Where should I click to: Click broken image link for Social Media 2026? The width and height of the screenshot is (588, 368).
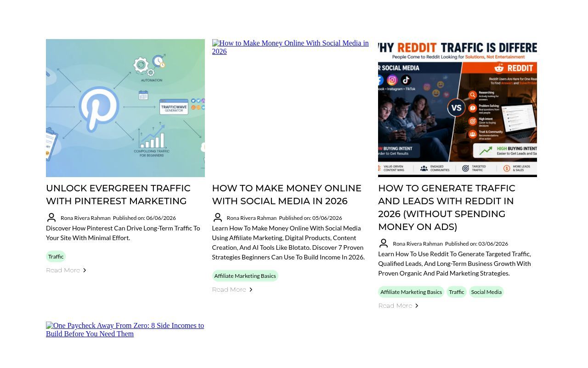tap(290, 47)
